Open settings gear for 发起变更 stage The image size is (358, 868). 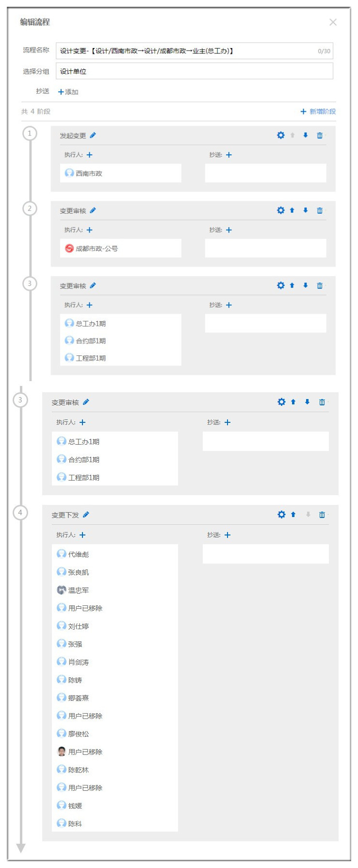point(280,135)
